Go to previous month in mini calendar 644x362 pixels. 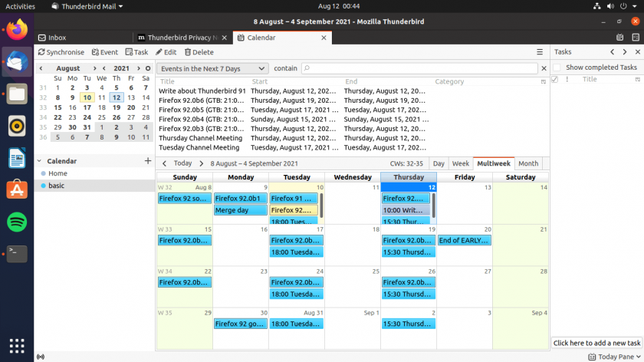41,68
